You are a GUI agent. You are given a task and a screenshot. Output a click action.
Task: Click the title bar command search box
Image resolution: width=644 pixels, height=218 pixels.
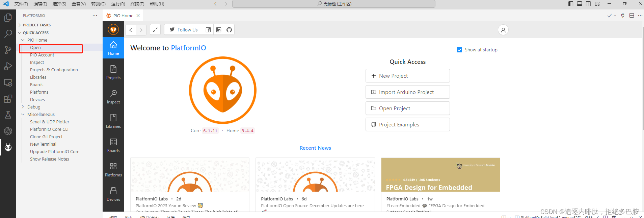click(334, 4)
